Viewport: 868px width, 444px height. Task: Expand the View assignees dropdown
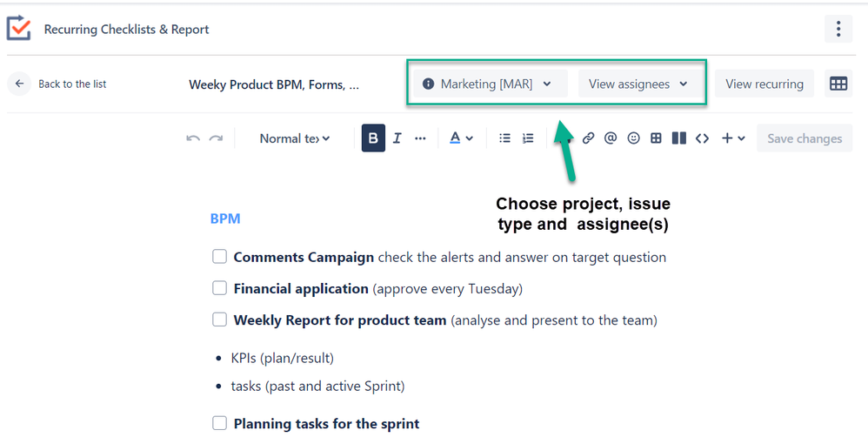click(x=638, y=84)
